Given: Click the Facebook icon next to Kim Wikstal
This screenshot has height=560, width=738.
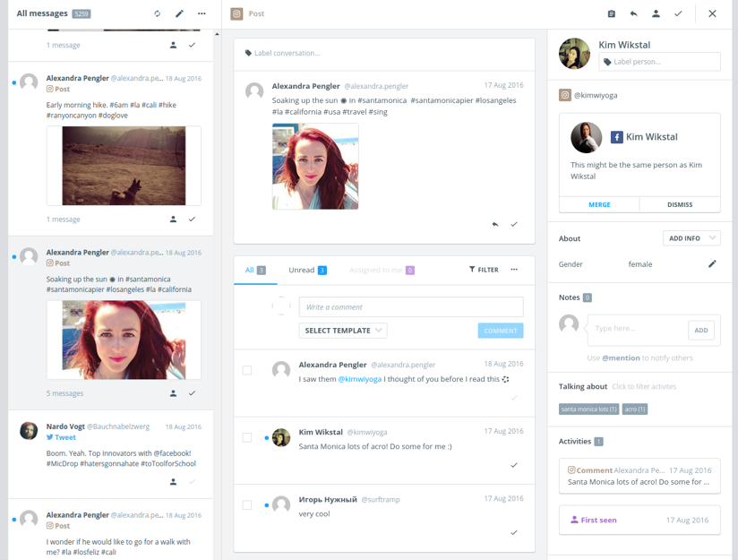Looking at the screenshot, I should point(616,137).
